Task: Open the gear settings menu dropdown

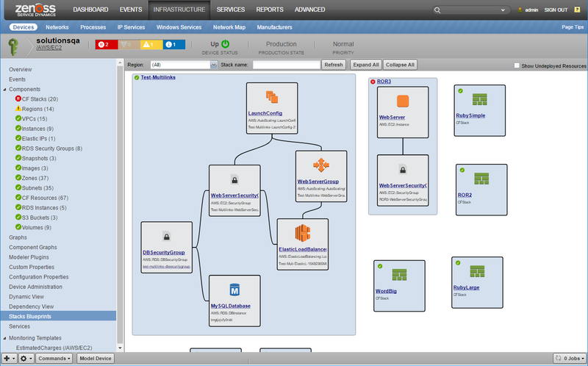Action: [x=26, y=358]
